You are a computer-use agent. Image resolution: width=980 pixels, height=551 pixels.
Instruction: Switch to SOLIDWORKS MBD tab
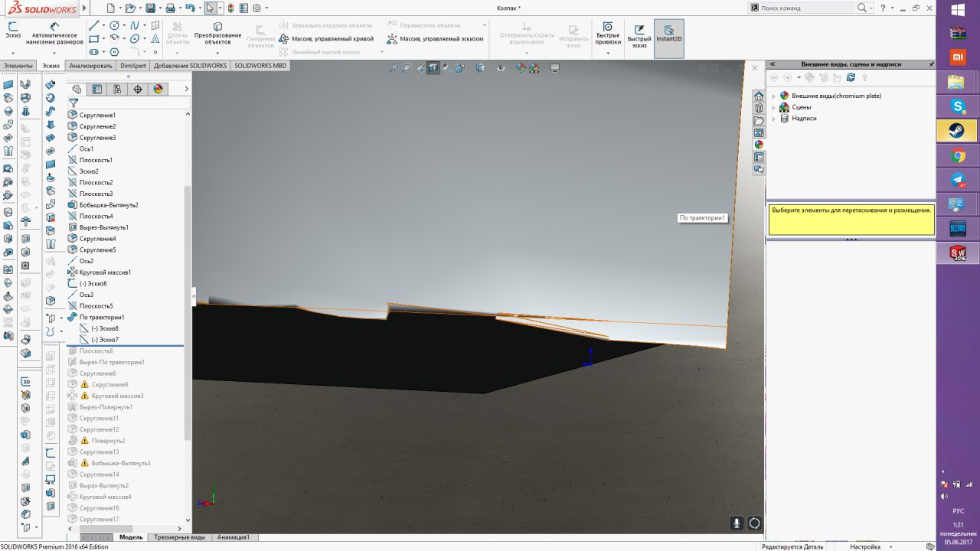click(260, 66)
